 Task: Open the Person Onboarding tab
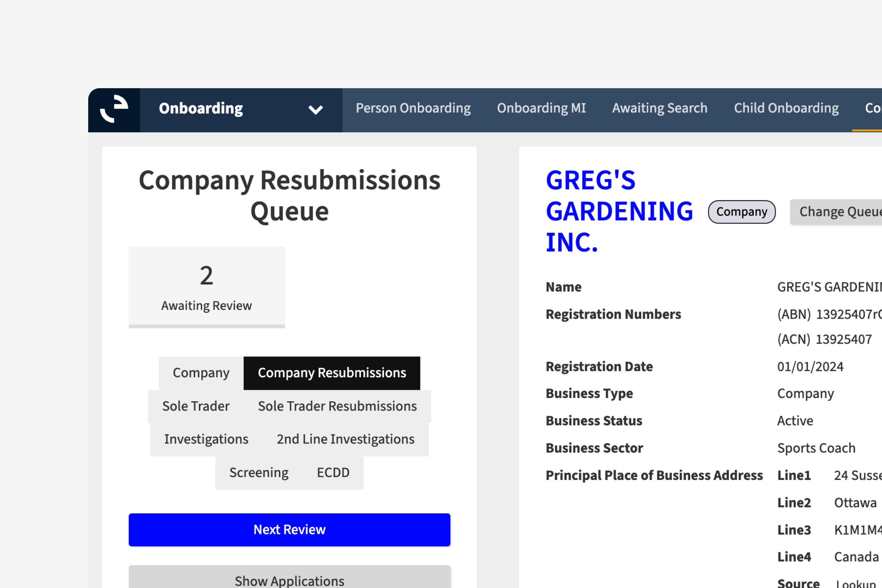click(413, 108)
